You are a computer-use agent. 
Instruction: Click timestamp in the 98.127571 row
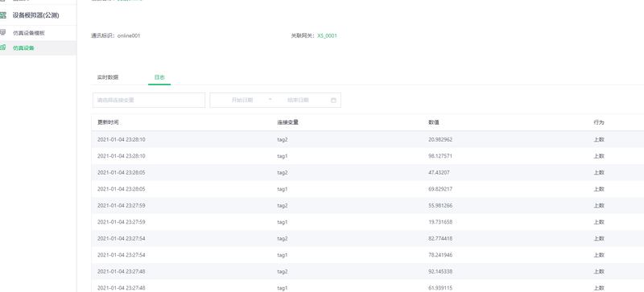[122, 156]
